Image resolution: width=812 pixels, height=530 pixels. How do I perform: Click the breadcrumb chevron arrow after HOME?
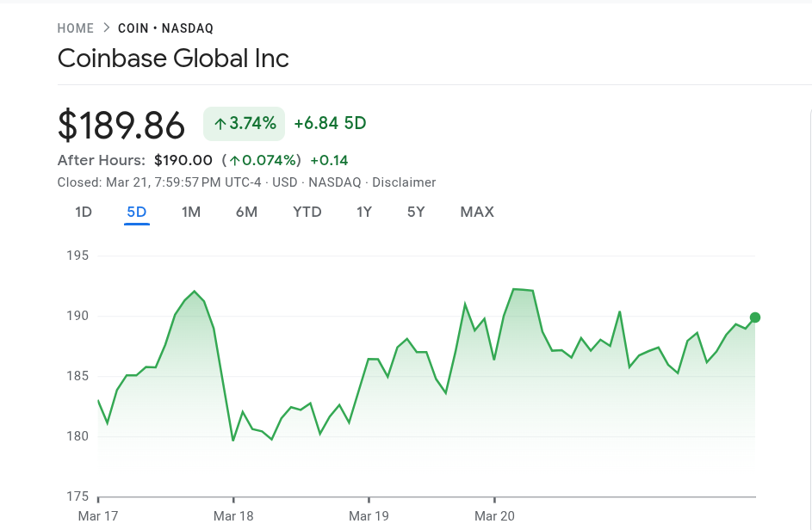click(107, 28)
